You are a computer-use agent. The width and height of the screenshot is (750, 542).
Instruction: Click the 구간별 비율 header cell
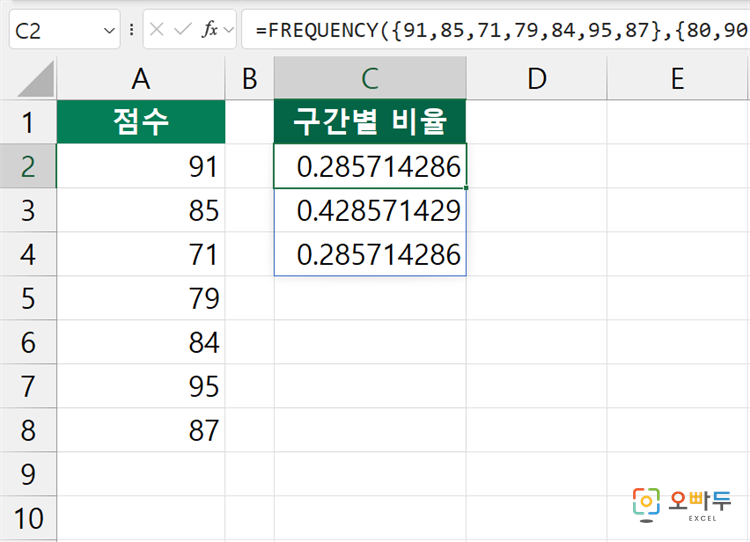370,122
